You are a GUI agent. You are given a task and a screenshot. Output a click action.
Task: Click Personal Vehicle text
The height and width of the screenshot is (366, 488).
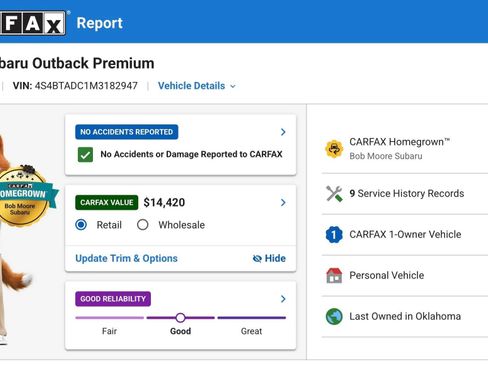[387, 275]
